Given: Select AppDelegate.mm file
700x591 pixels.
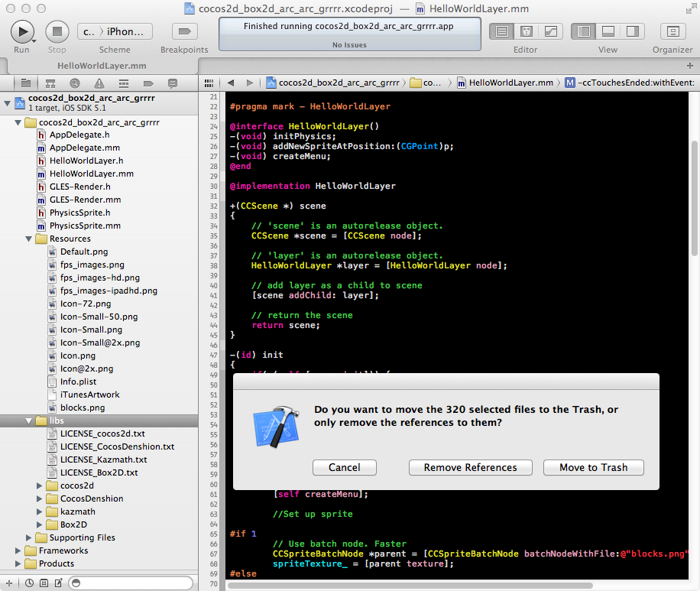Looking at the screenshot, I should tap(84, 148).
